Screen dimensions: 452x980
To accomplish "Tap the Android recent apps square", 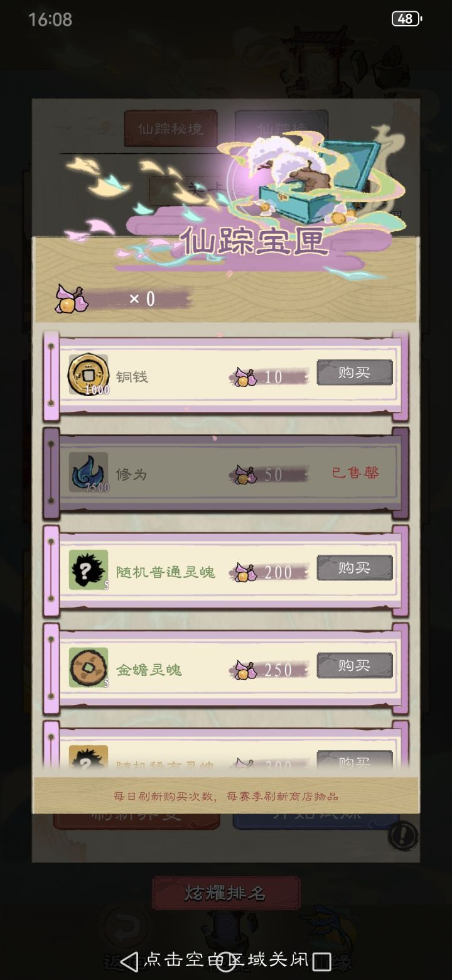I will (x=321, y=961).
